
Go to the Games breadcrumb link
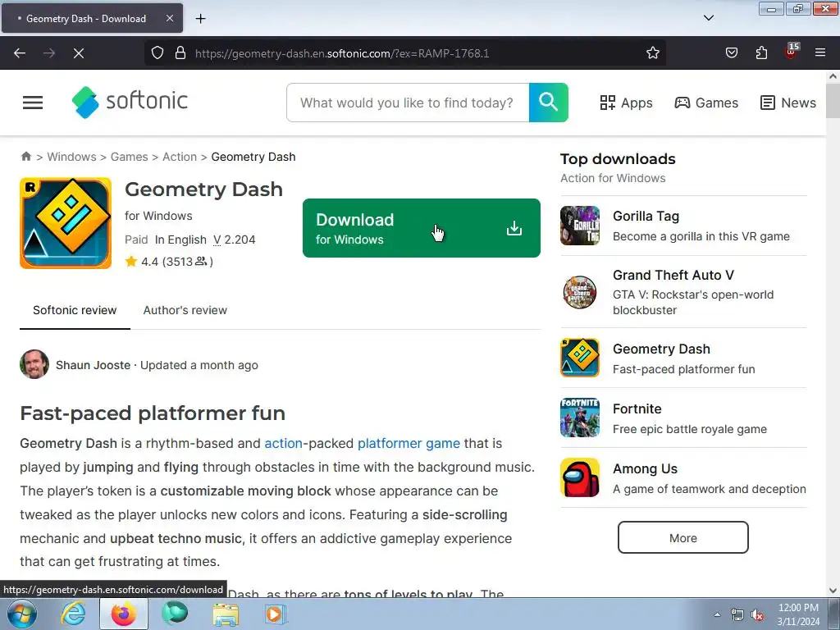pyautogui.click(x=129, y=157)
